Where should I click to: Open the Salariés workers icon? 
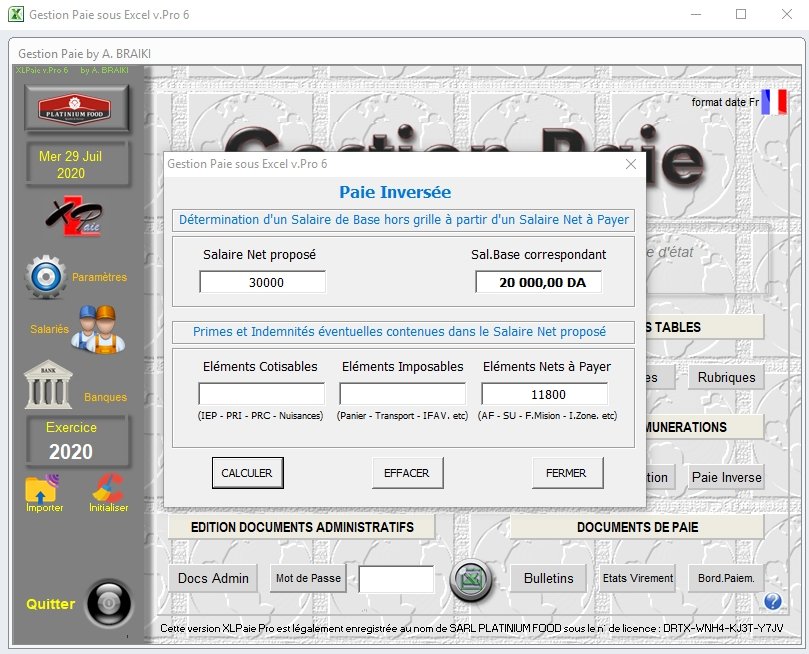[x=96, y=328]
